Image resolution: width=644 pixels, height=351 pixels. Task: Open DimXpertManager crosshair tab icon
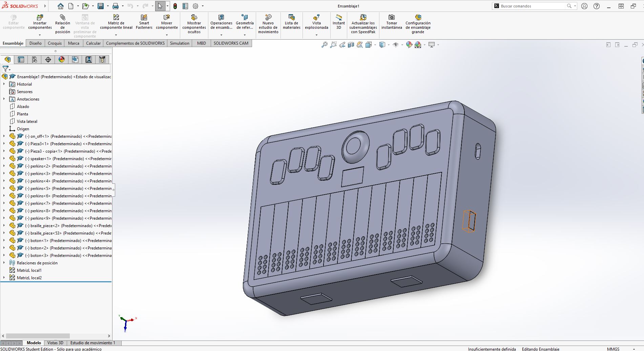(48, 60)
